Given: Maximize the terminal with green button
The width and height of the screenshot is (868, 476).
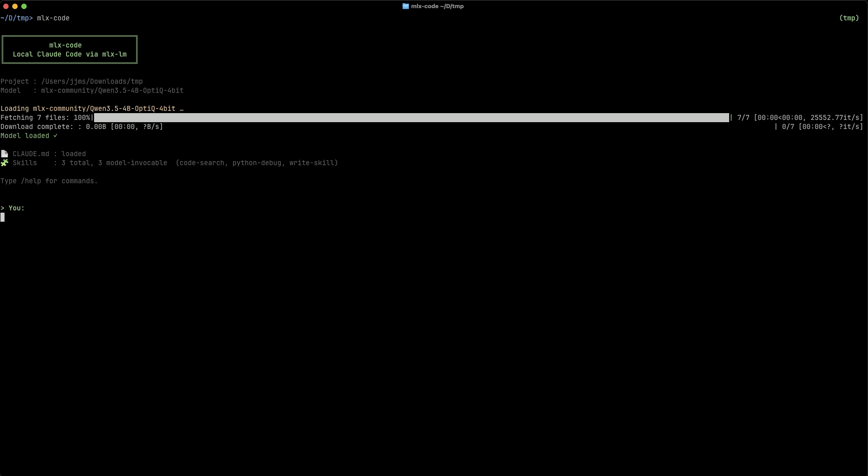Looking at the screenshot, I should [x=24, y=6].
